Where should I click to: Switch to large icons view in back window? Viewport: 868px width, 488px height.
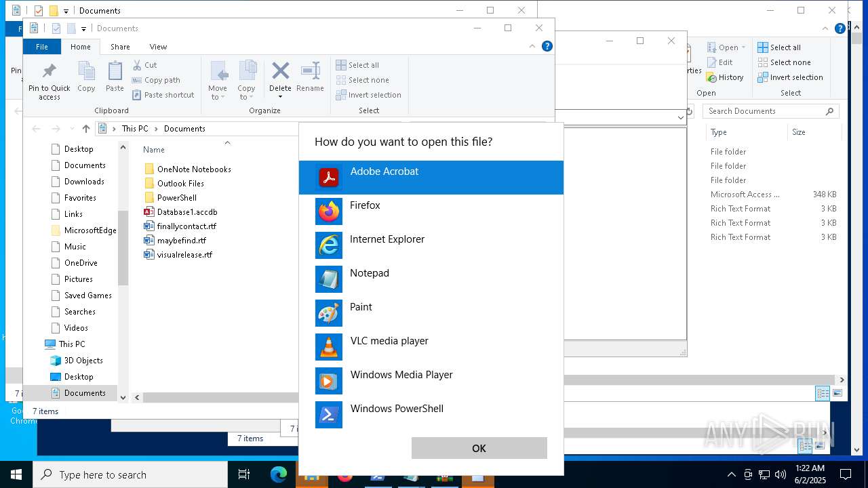837,393
